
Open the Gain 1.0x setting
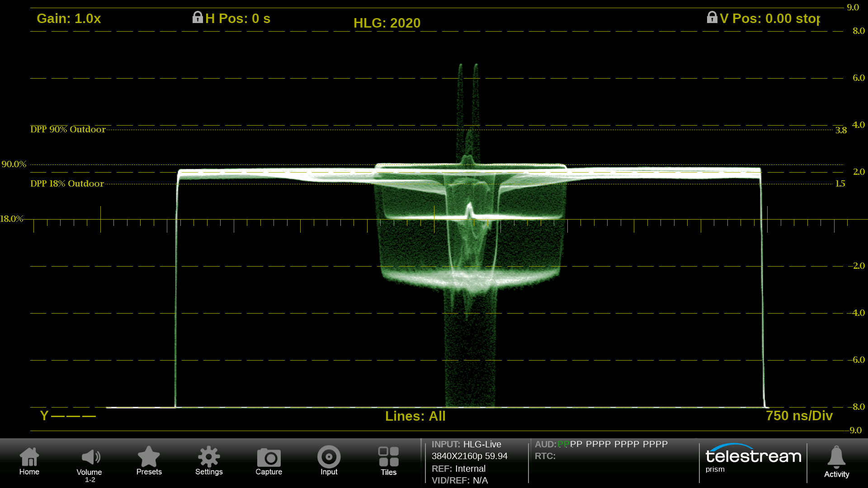click(69, 19)
